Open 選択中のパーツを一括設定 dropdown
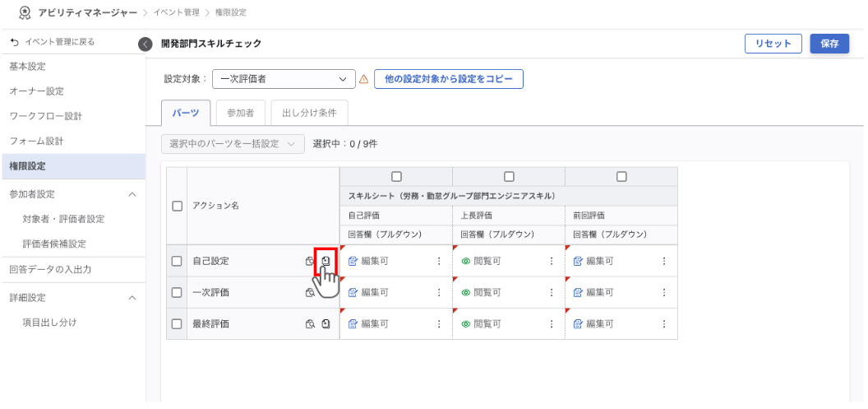 [x=233, y=144]
